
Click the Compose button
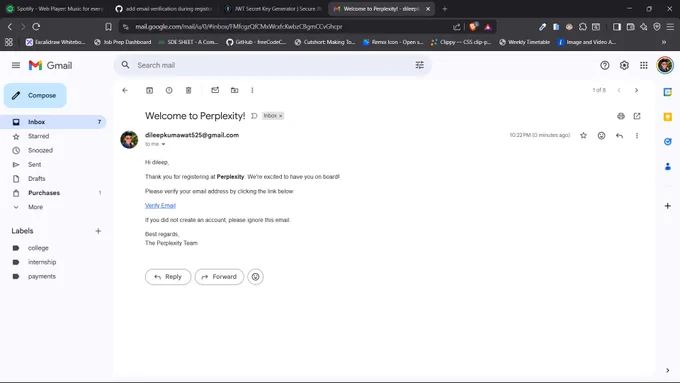click(x=35, y=95)
